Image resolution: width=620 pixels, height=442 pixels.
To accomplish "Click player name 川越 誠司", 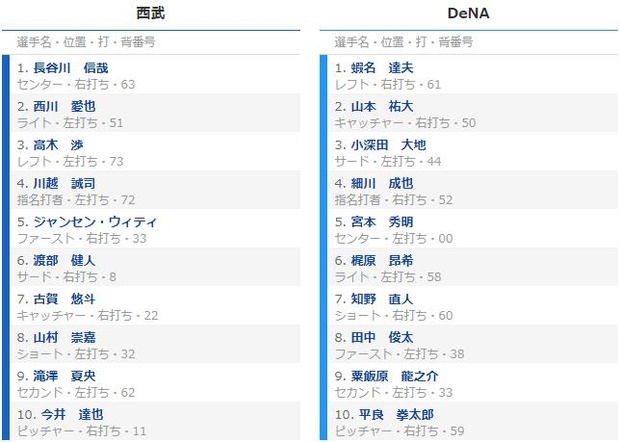I will coord(64,183).
